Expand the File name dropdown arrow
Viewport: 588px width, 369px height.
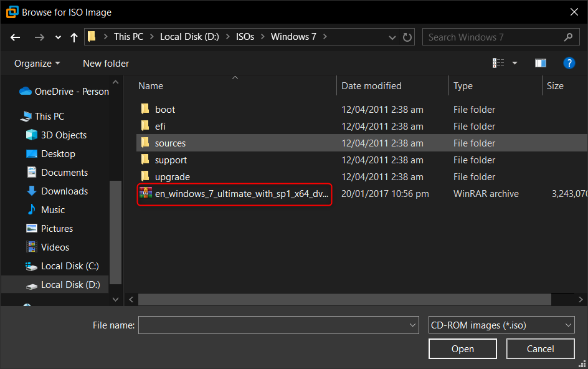[x=412, y=325]
